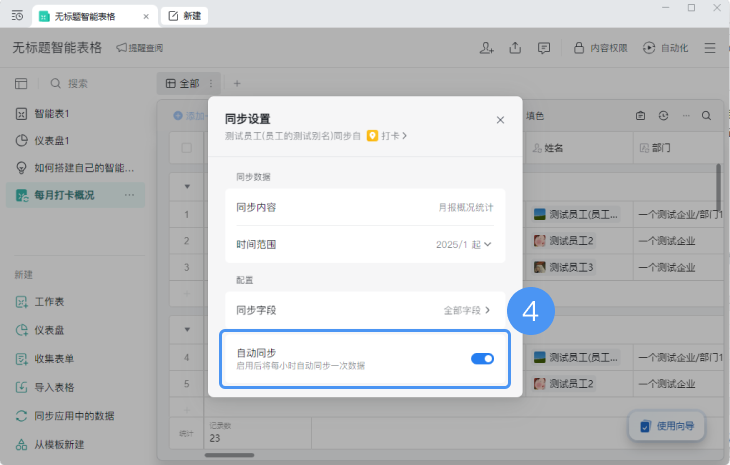730x465 pixels.
Task: Open the 全部 view tab options dots
Action: tap(211, 83)
